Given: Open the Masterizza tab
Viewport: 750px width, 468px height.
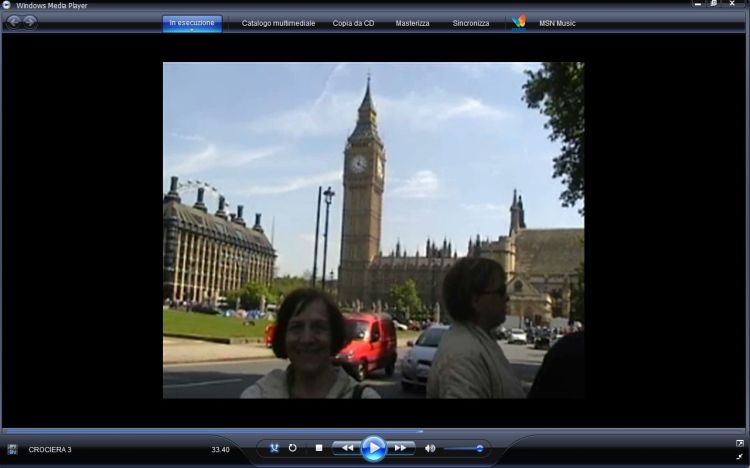Looking at the screenshot, I should point(412,23).
